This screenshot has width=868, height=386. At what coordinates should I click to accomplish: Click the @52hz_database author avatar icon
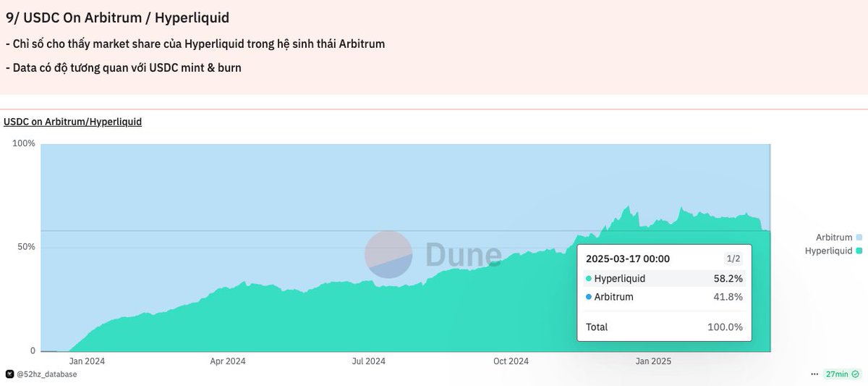9,374
